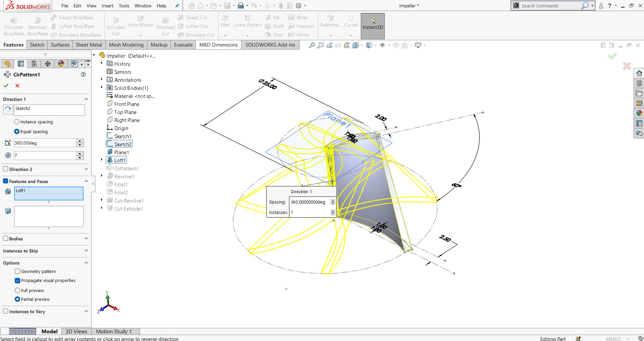Collapse Direction 1 section chevron
The image size is (644, 341).
click(86, 99)
